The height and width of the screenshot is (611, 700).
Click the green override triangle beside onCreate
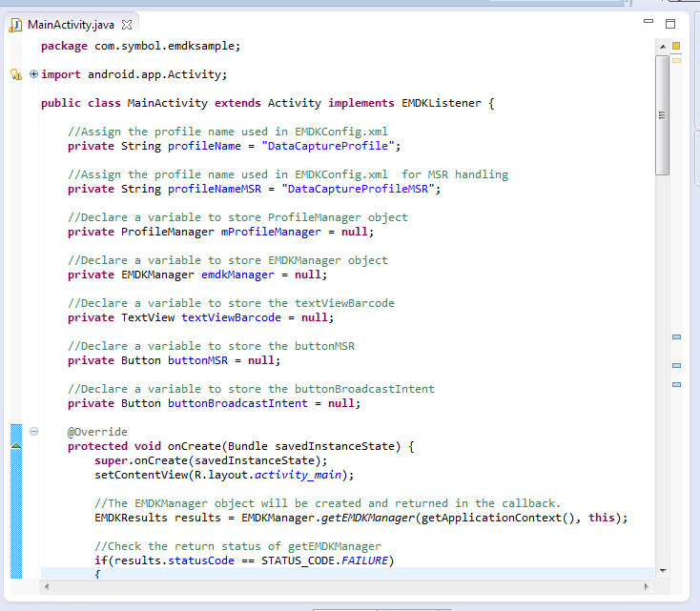(x=15, y=445)
